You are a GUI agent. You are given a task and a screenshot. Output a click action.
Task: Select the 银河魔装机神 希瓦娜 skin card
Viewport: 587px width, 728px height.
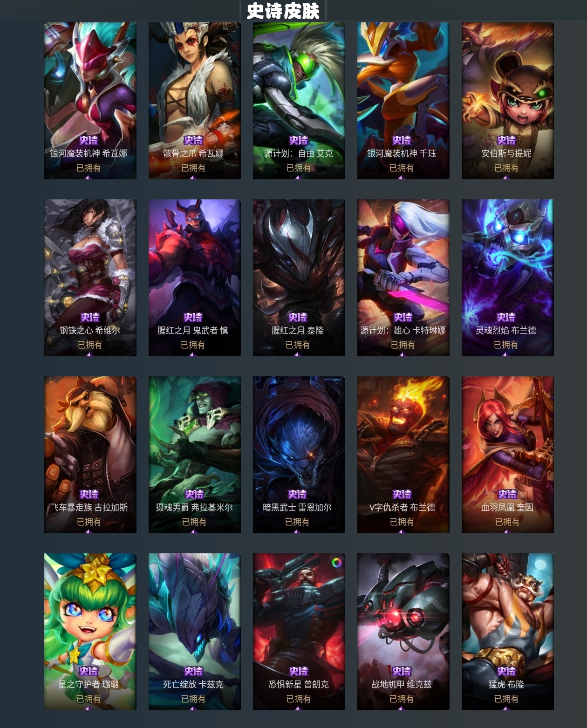click(x=90, y=101)
